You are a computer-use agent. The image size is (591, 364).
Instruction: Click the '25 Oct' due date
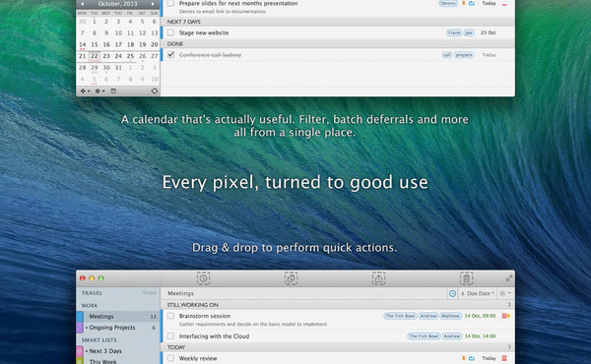click(x=489, y=32)
